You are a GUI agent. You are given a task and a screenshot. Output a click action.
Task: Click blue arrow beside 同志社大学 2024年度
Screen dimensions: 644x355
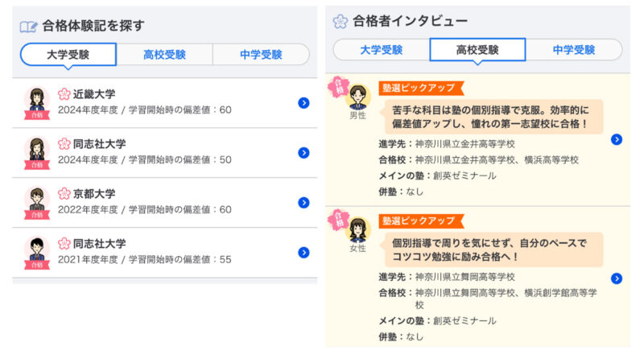click(303, 153)
